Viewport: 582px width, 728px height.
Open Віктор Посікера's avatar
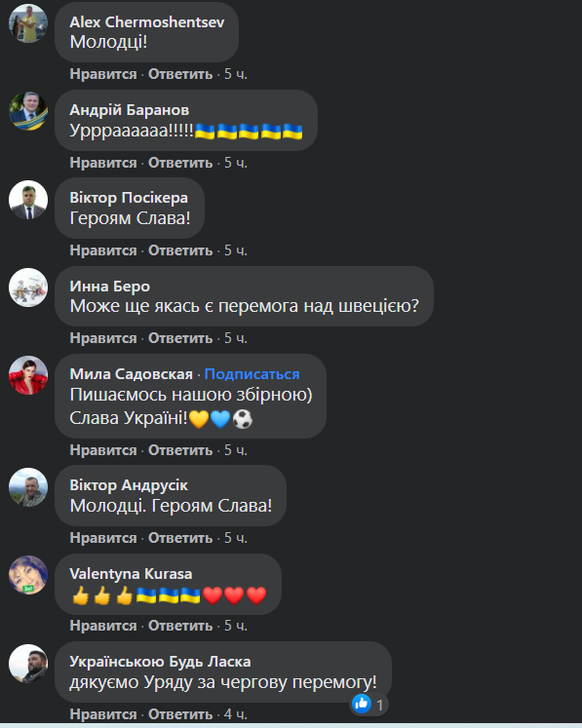point(28,199)
